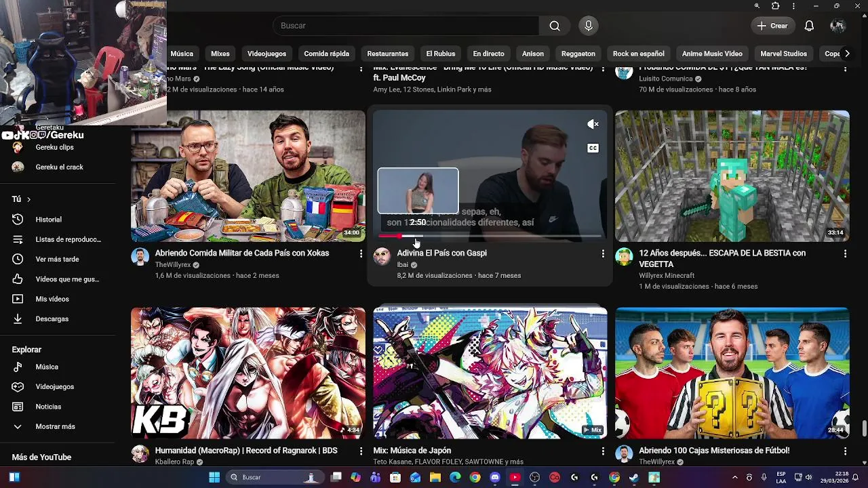Image resolution: width=868 pixels, height=488 pixels.
Task: Open options for Humanidad MacroRap video
Action: [361, 451]
